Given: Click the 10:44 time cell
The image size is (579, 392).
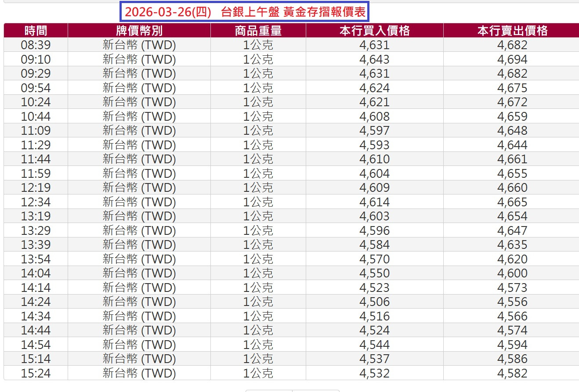Looking at the screenshot, I should pyautogui.click(x=36, y=116).
